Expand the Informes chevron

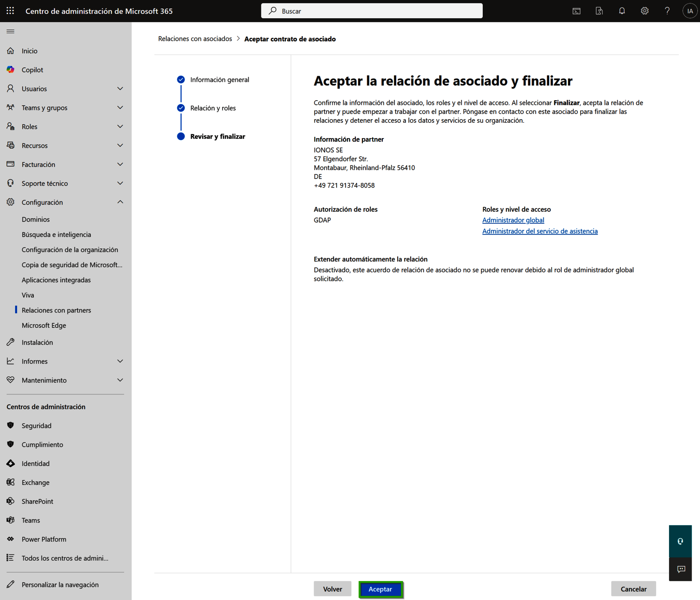point(120,361)
